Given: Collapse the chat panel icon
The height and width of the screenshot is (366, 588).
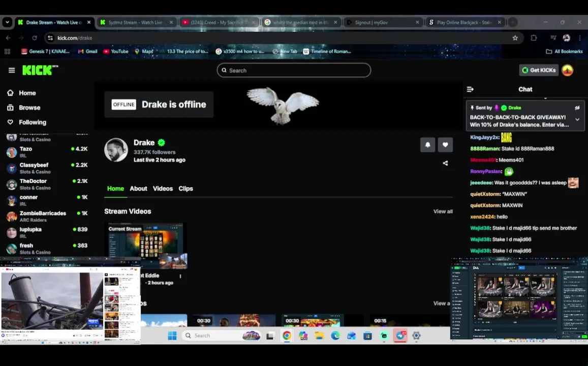Looking at the screenshot, I should point(470,89).
